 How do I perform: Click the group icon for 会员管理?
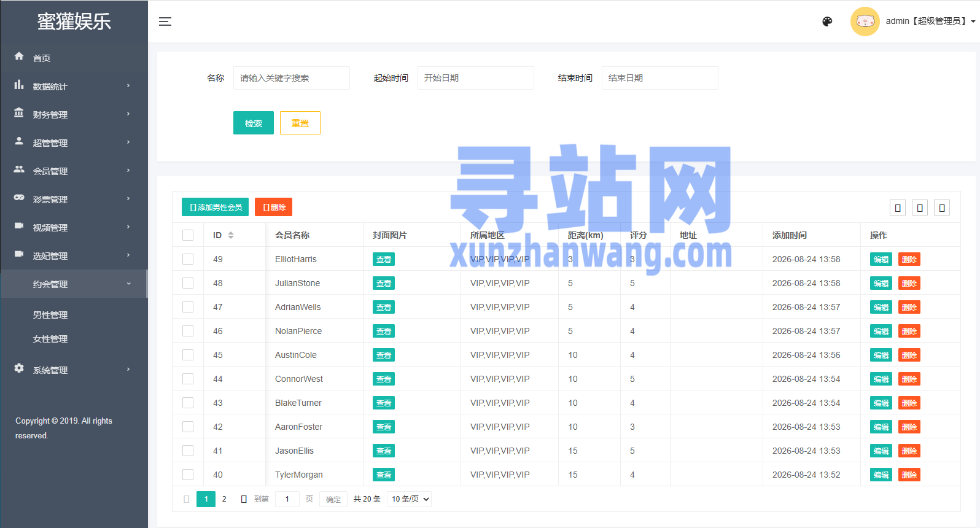(x=19, y=169)
